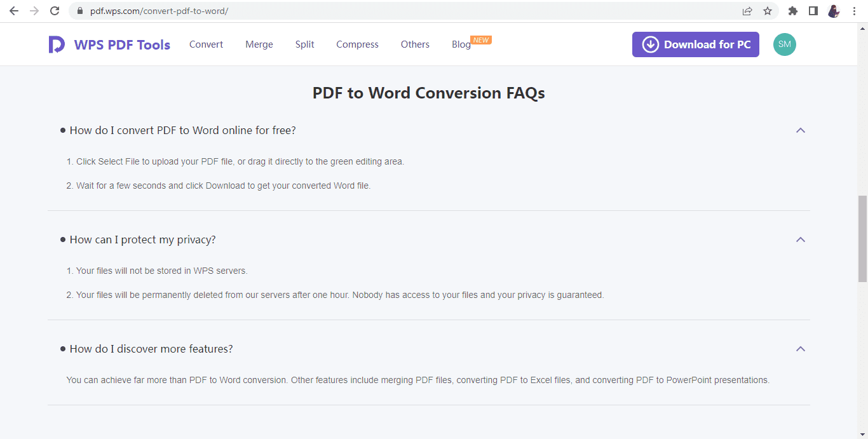Open the Convert menu item

pos(206,44)
